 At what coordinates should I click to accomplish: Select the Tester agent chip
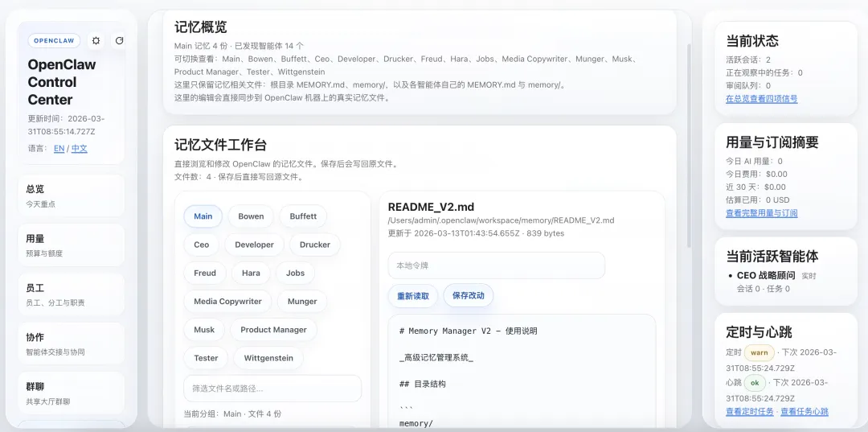click(x=206, y=358)
